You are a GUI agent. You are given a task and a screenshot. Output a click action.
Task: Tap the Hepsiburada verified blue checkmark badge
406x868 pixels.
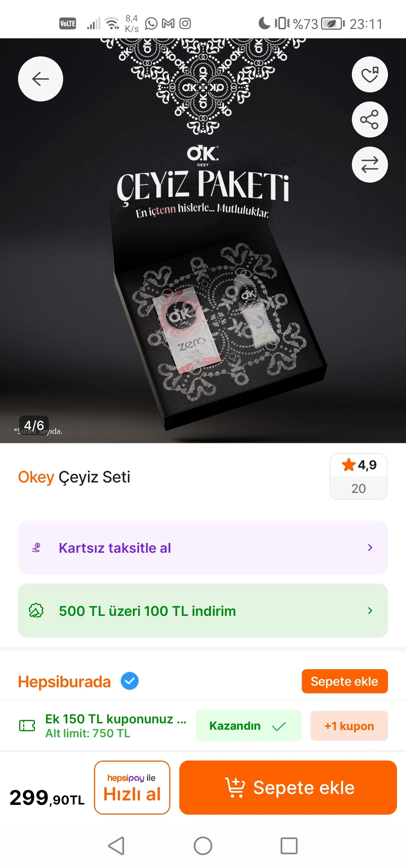pyautogui.click(x=130, y=681)
